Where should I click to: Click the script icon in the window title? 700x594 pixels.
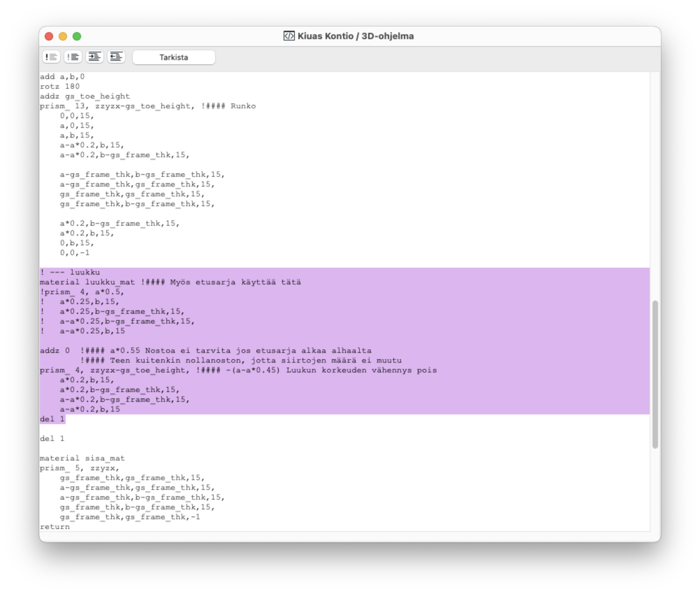pyautogui.click(x=289, y=36)
